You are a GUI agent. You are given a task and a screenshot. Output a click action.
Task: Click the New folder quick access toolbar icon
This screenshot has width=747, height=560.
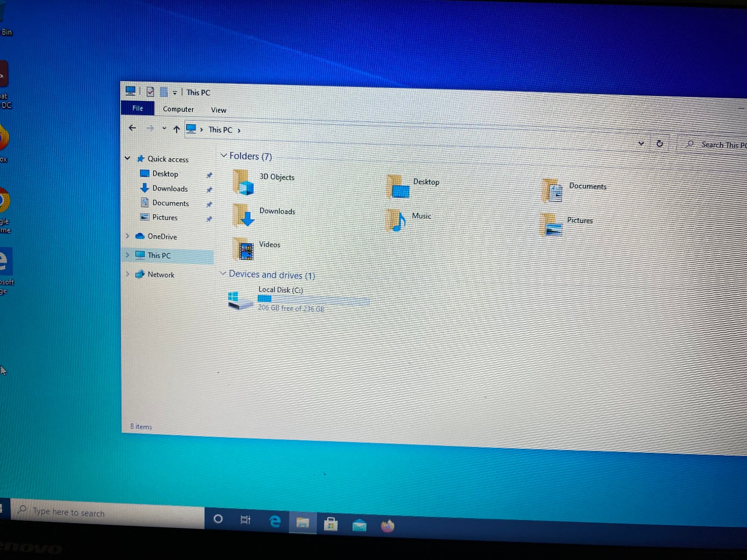[164, 92]
